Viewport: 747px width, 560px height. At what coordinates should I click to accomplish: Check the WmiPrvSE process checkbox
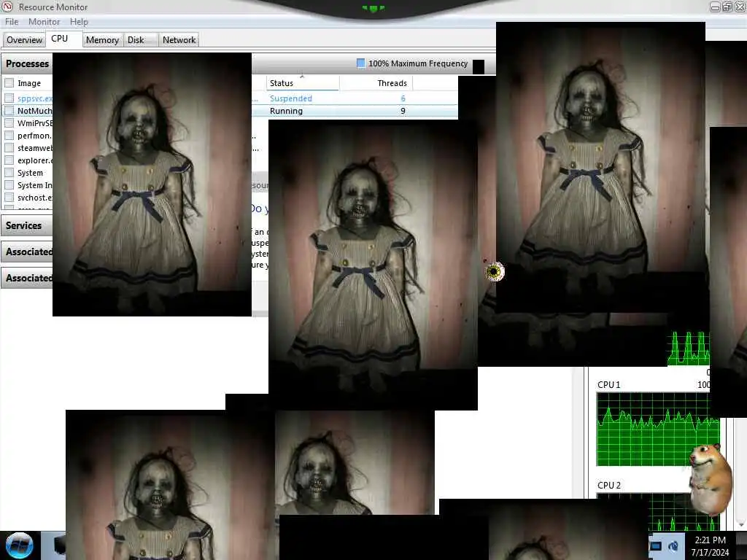click(9, 122)
